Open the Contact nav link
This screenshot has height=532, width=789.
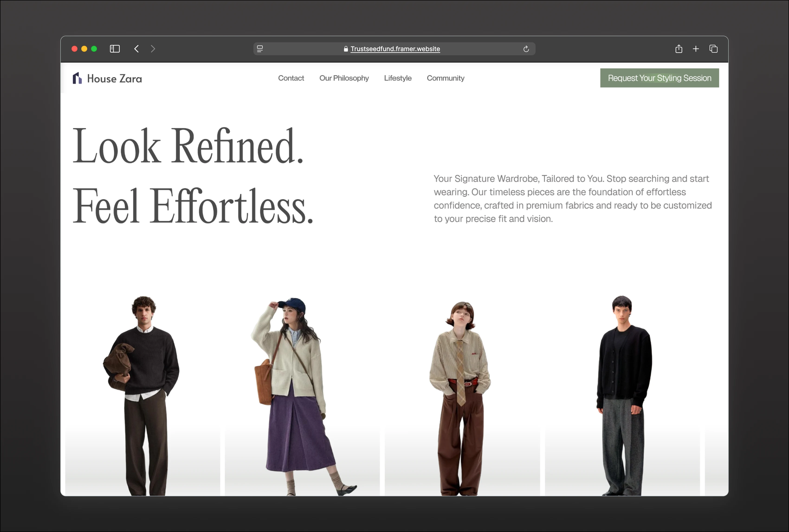point(291,78)
